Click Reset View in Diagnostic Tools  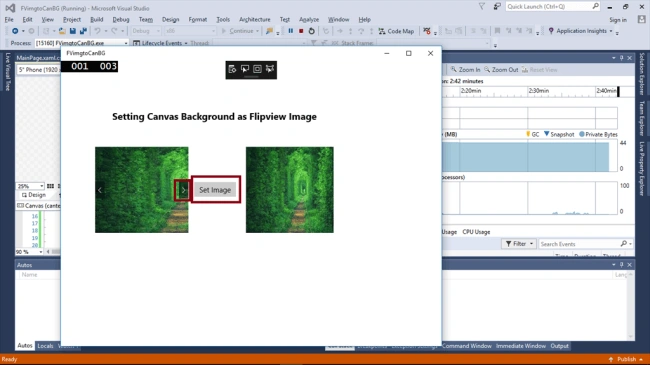(x=539, y=70)
